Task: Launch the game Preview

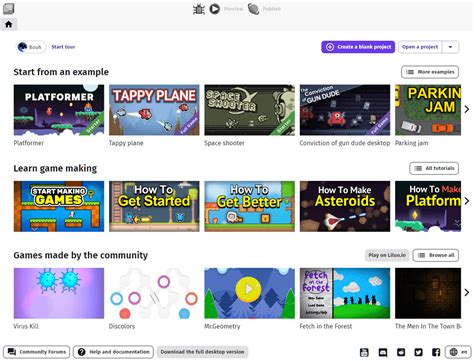Action: tap(226, 9)
